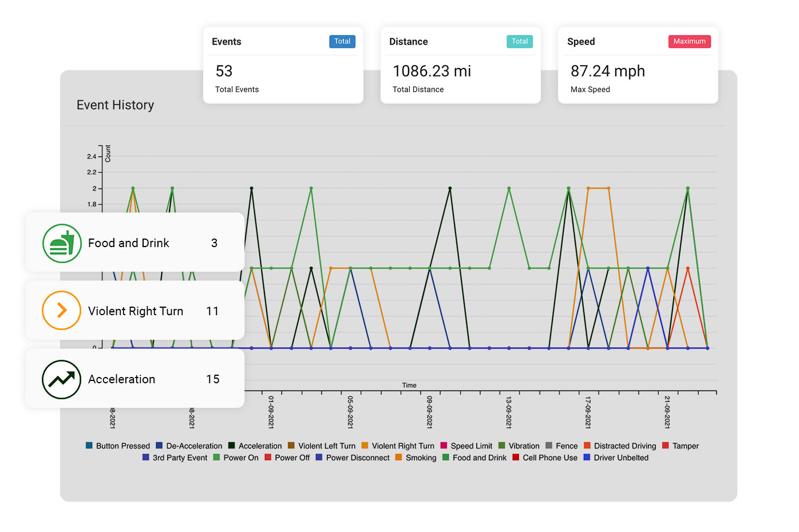Screen dimensions: 799x532
Task: Click the Food and Drink burger icon
Action: click(62, 243)
